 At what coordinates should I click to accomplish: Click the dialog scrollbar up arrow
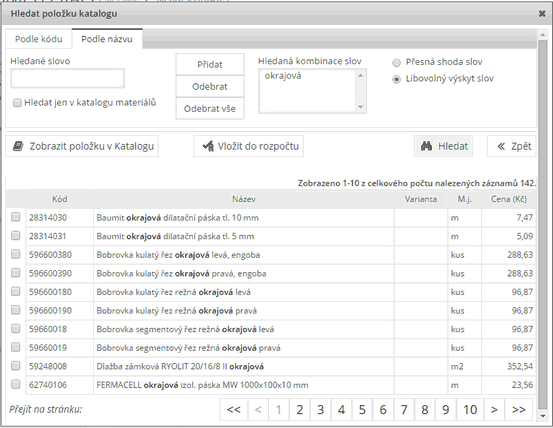(x=542, y=35)
